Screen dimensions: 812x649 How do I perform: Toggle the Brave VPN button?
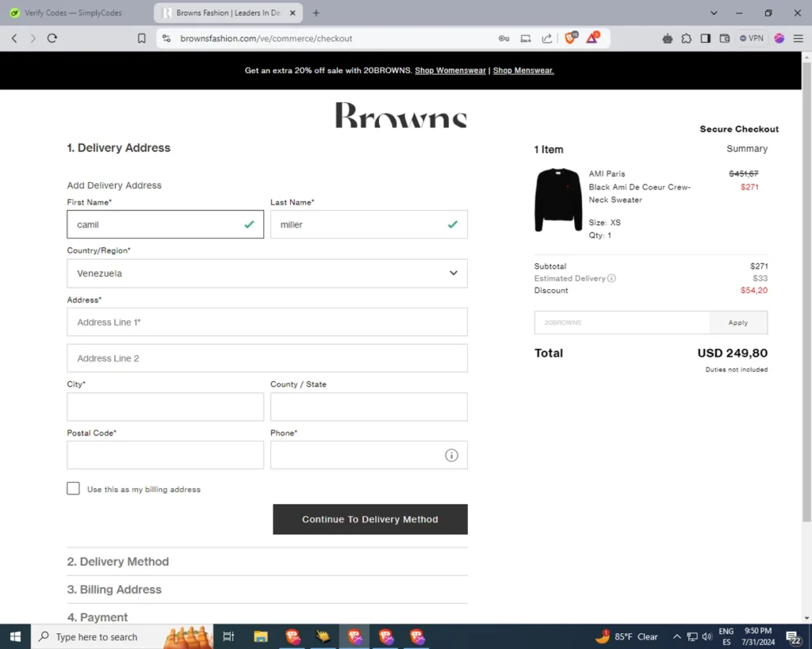tap(752, 38)
